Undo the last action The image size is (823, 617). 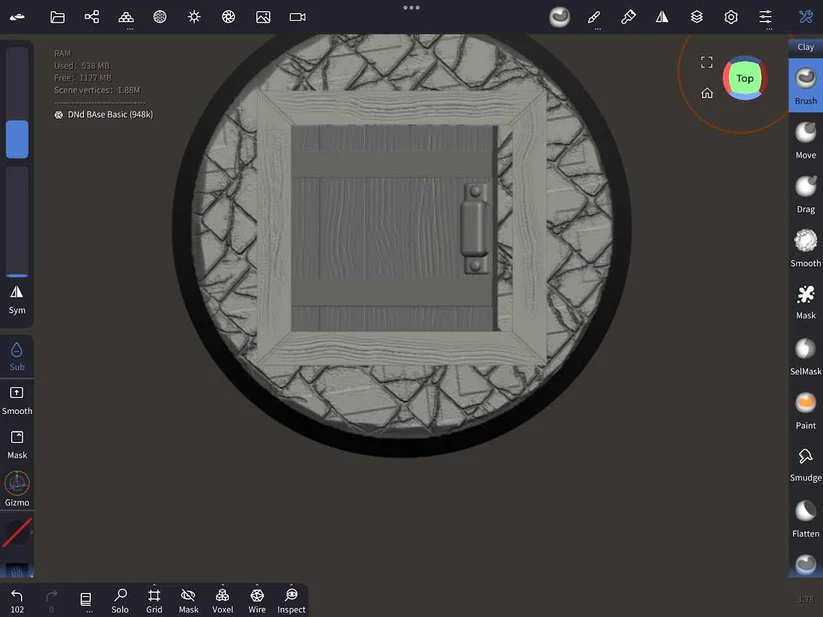[x=17, y=600]
